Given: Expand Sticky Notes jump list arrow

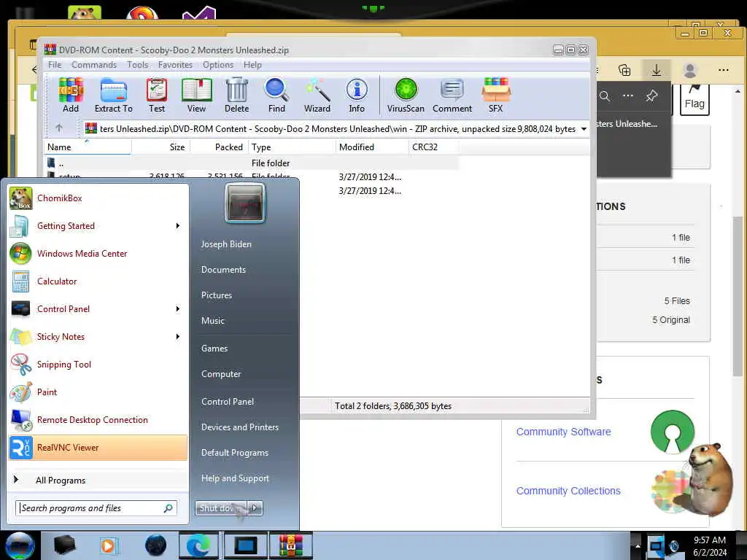Looking at the screenshot, I should [178, 337].
